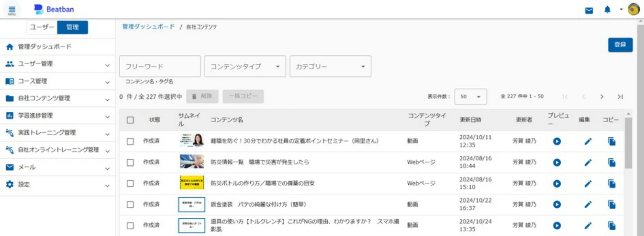Screen dimensions: 644x236
Task: Edit the 防災ボトルの作り方 content
Action: [588, 184]
